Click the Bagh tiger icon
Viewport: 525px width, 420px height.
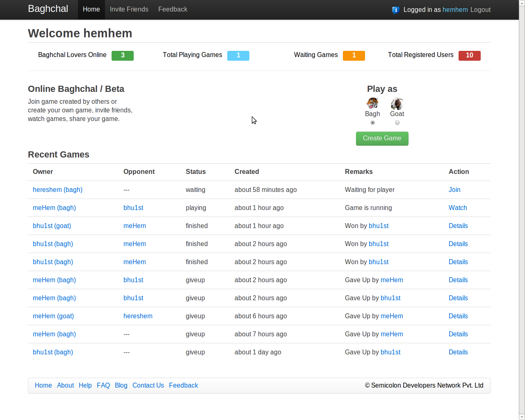[x=372, y=103]
